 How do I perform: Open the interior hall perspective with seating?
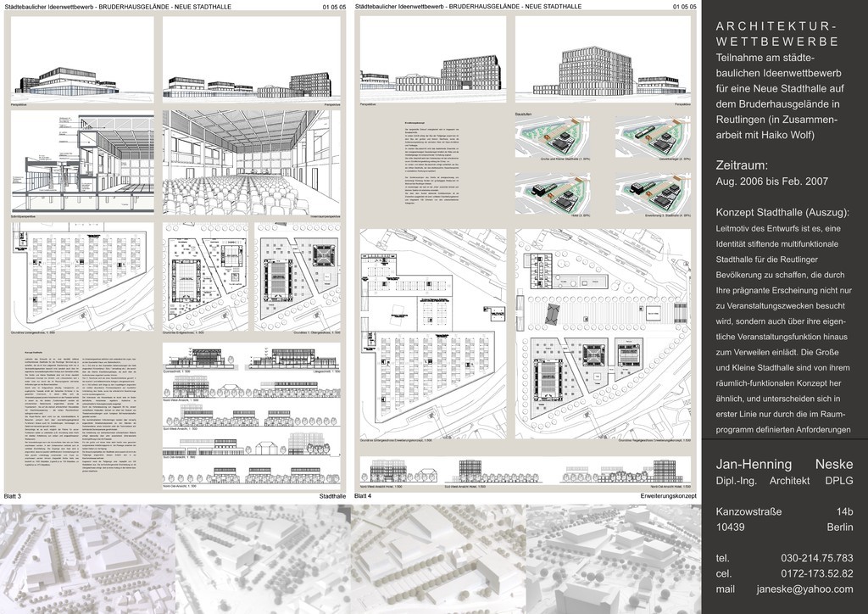[x=250, y=161]
